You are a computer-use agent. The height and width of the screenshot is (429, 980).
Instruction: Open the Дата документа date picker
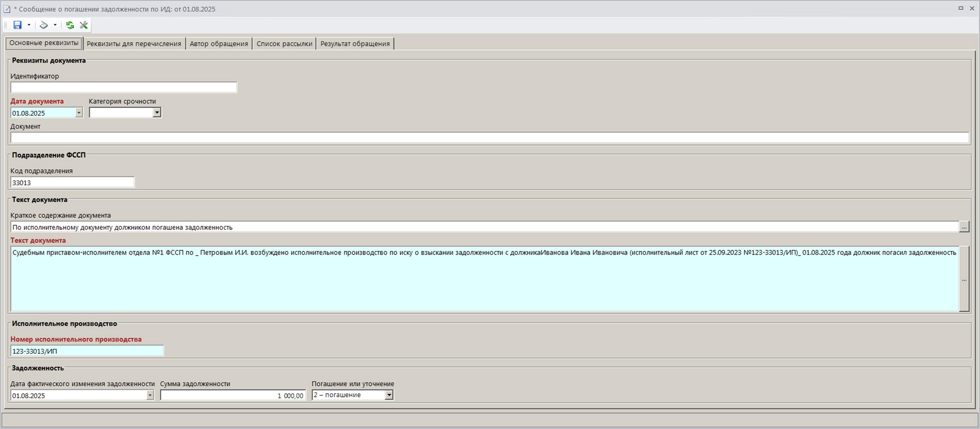coord(79,113)
